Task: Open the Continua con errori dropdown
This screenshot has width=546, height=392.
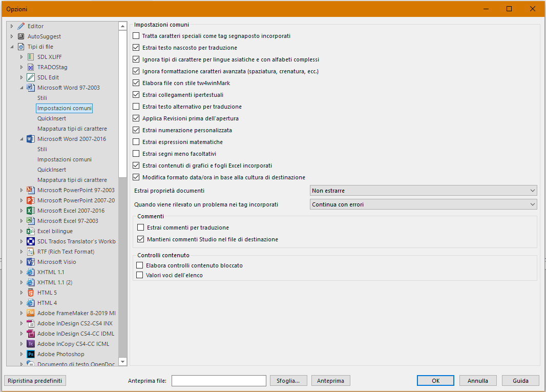Action: tap(424, 204)
